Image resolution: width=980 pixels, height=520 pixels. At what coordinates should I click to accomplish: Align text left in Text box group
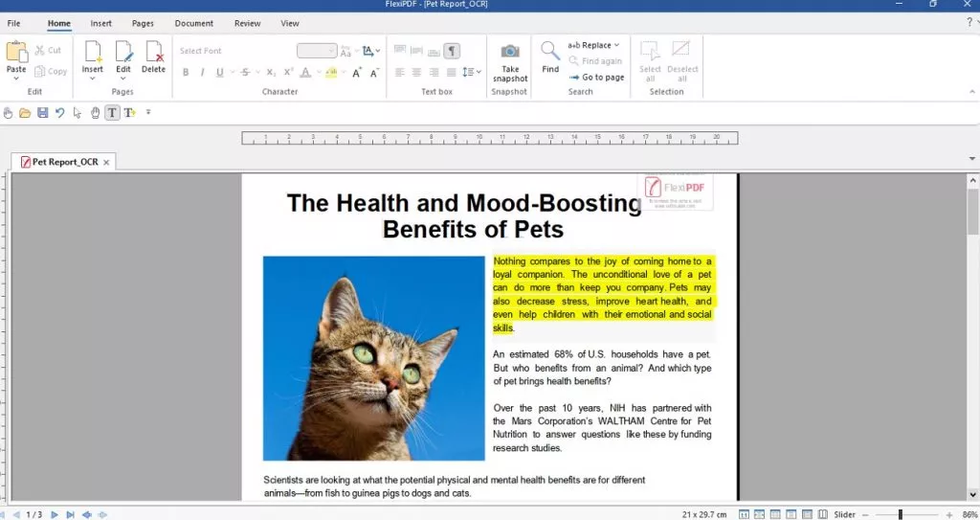(400, 73)
